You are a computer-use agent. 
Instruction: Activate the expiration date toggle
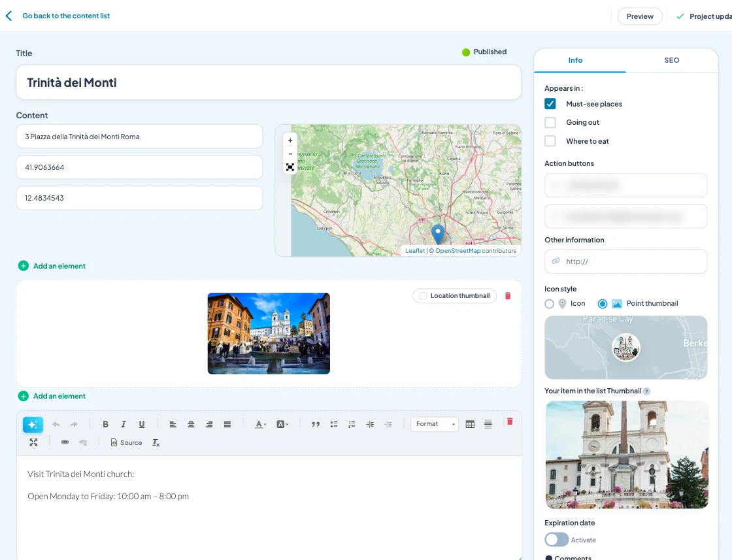pyautogui.click(x=556, y=540)
